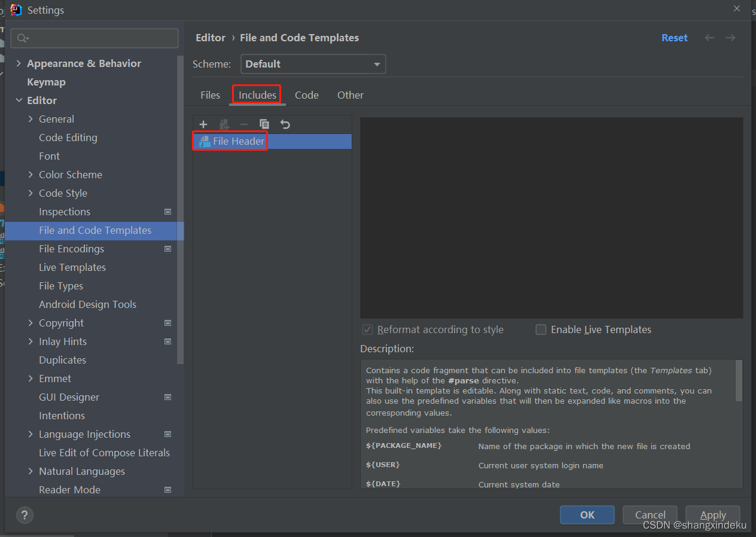Click the project-level icon next to Inspections
Image resolution: width=756 pixels, height=537 pixels.
(x=168, y=212)
